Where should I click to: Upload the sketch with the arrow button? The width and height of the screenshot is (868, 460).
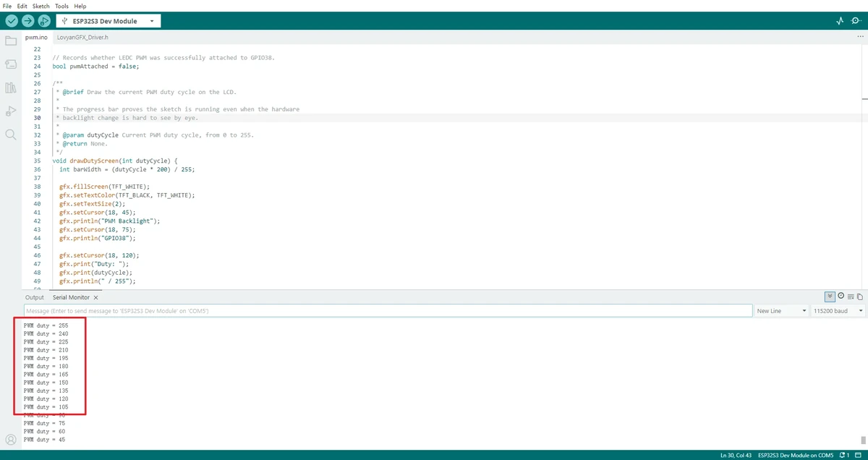coord(27,21)
